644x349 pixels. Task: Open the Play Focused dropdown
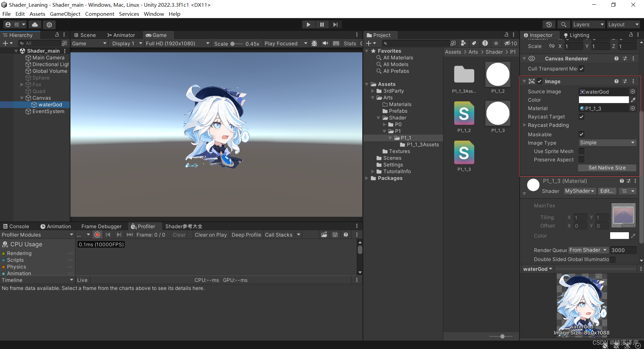tap(286, 44)
